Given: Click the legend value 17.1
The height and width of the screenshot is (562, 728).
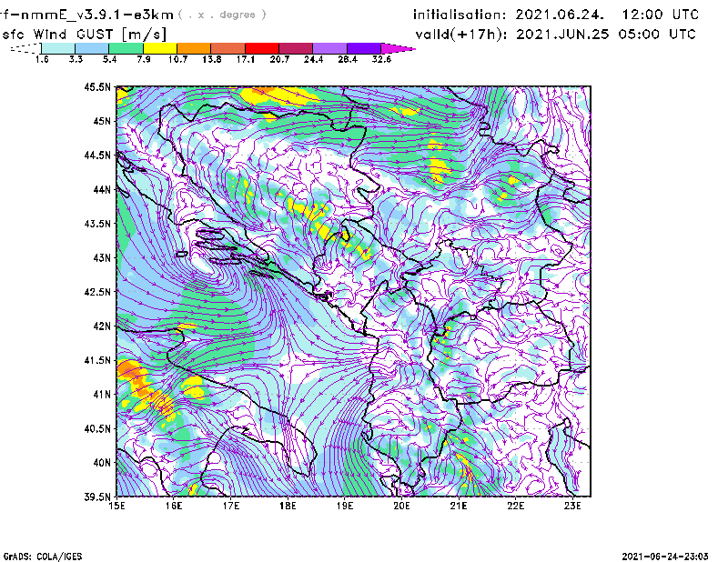Looking at the screenshot, I should pyautogui.click(x=246, y=59).
